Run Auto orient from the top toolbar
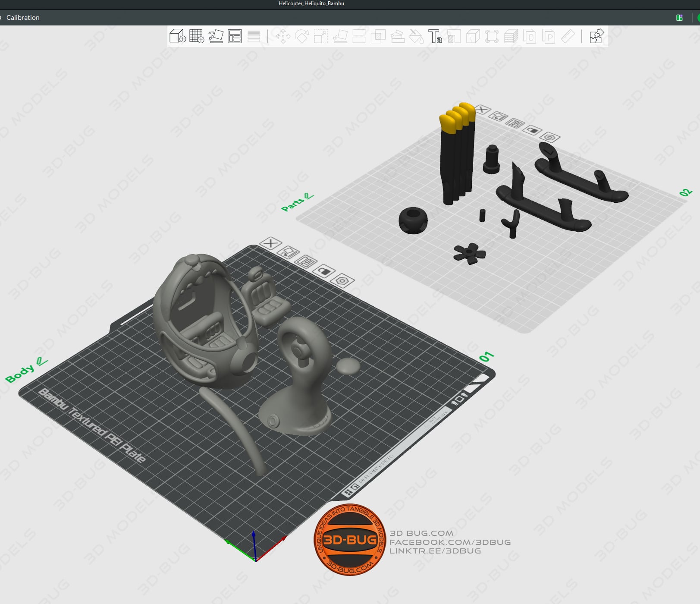Image resolution: width=700 pixels, height=604 pixels. tap(216, 36)
